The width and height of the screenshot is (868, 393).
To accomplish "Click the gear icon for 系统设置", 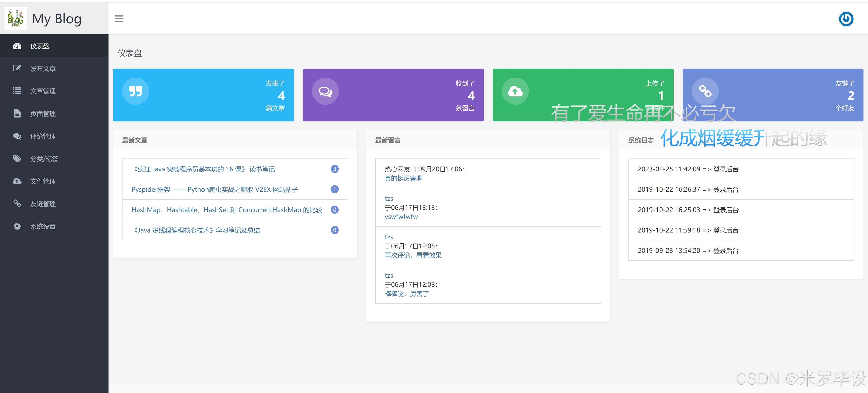I will [x=17, y=226].
